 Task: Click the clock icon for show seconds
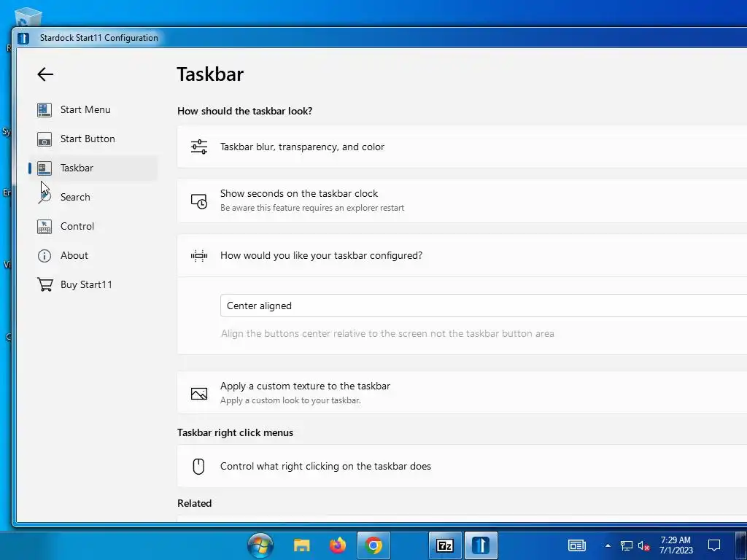pos(199,201)
